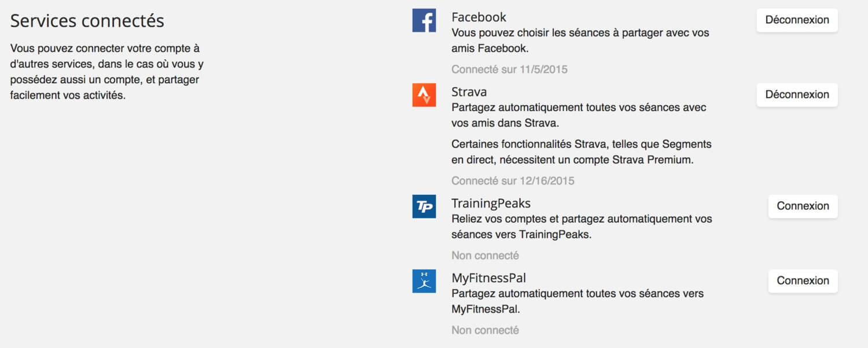
Task: Click the Facebook sharing description text
Action: coord(580,40)
